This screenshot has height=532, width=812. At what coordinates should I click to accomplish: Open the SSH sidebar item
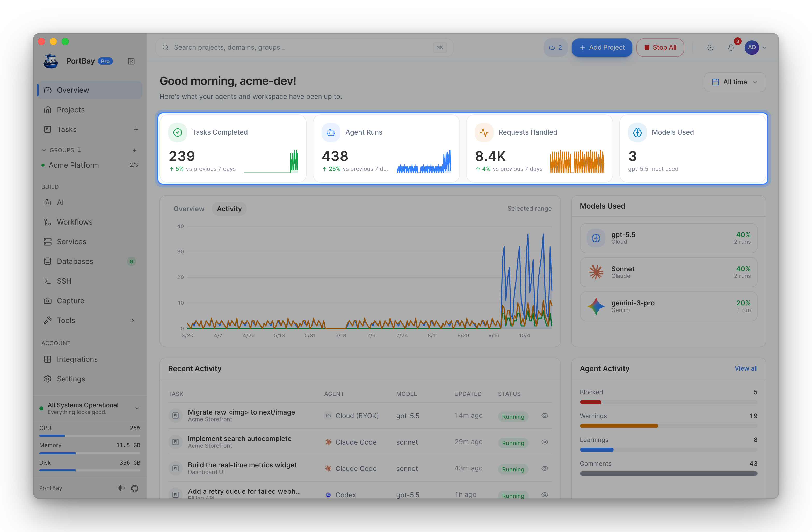[90, 281]
